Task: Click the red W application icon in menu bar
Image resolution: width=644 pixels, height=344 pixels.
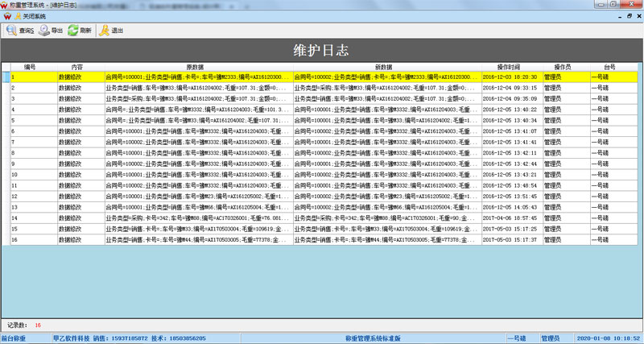Action: (6, 16)
